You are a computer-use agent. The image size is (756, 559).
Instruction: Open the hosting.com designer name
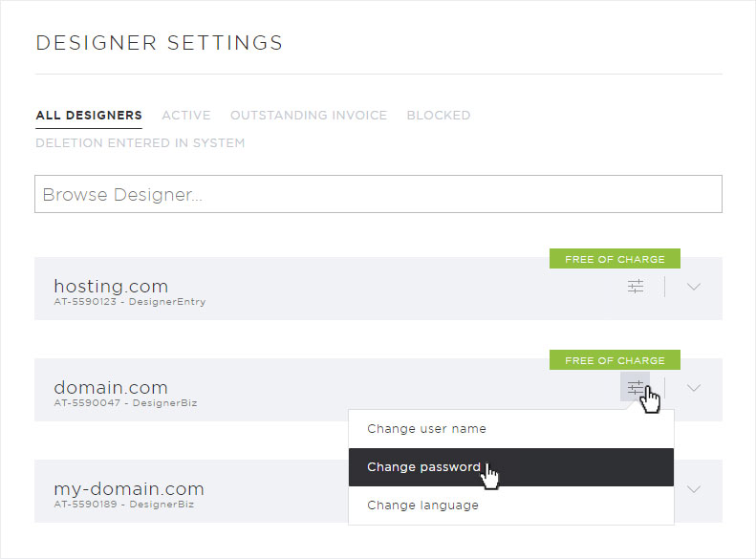(x=111, y=287)
